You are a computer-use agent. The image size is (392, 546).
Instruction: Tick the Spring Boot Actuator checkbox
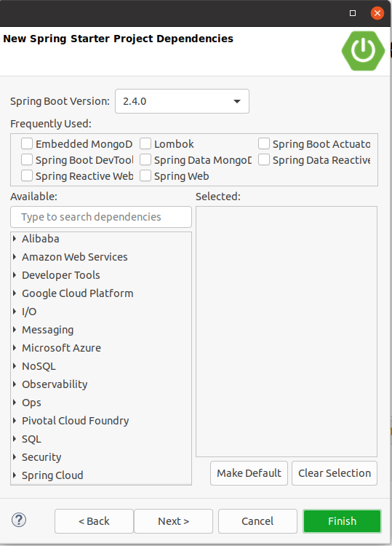click(264, 144)
